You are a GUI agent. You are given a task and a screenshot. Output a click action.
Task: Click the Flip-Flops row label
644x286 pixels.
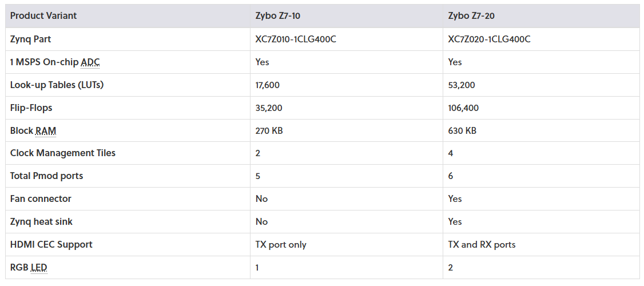(x=31, y=108)
